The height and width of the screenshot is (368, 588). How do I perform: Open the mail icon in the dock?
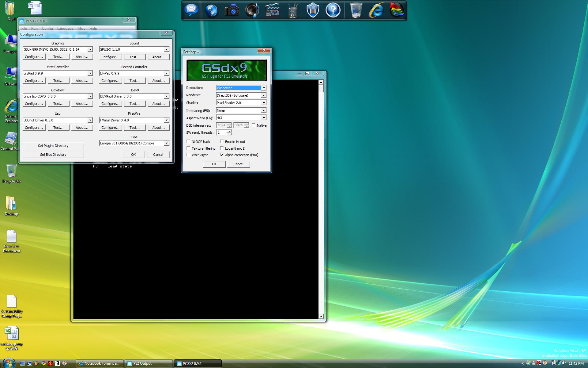(191, 10)
